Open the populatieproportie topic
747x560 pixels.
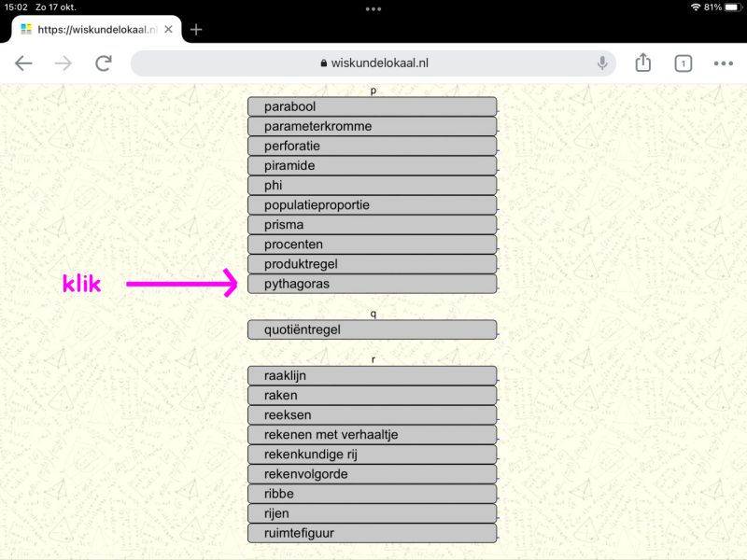pos(372,205)
